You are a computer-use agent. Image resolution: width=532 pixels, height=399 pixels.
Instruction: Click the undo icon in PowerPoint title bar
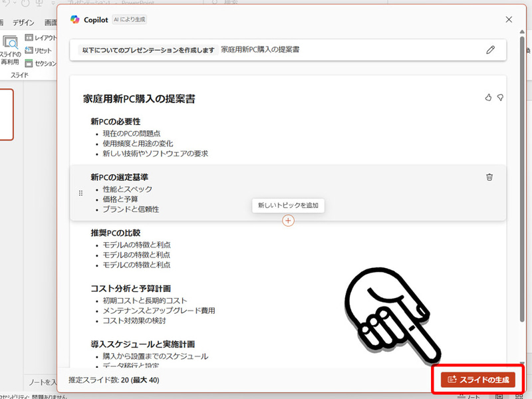6,3
